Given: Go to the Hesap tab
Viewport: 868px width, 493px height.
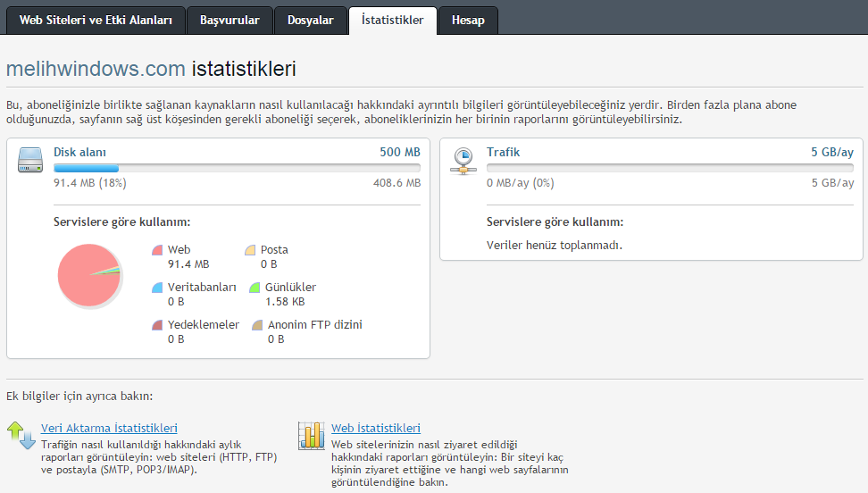Looking at the screenshot, I should (468, 21).
